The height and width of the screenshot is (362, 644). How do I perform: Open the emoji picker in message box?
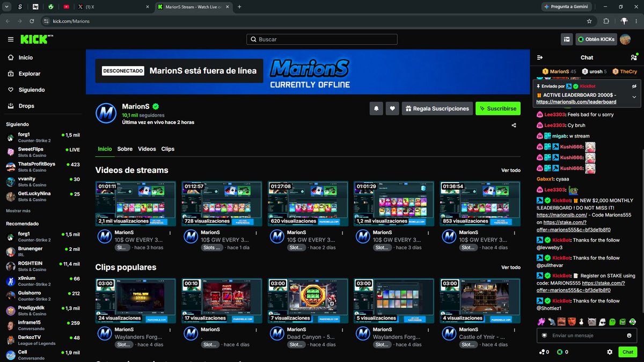629,336
